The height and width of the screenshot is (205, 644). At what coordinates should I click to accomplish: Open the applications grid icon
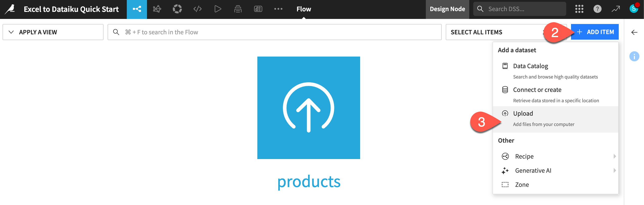579,9
